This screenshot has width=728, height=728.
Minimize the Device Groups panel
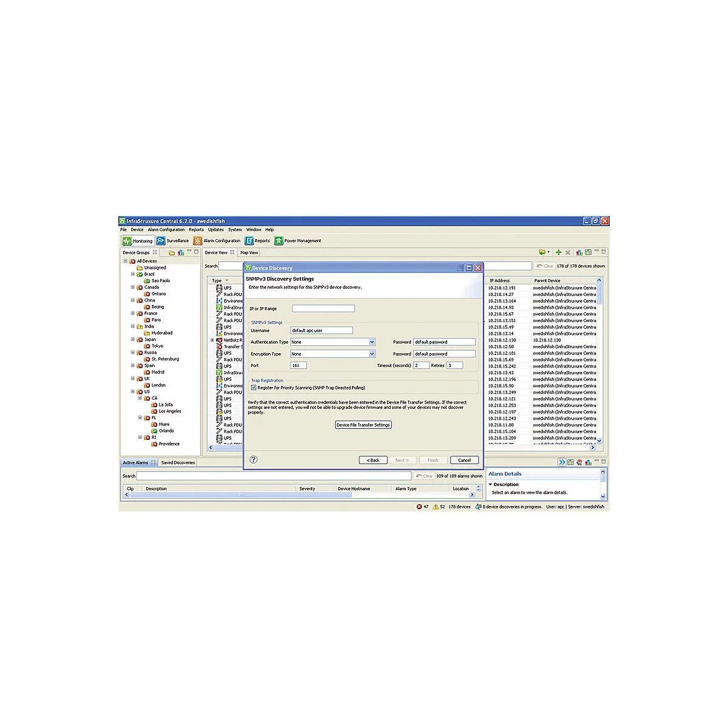[189, 251]
